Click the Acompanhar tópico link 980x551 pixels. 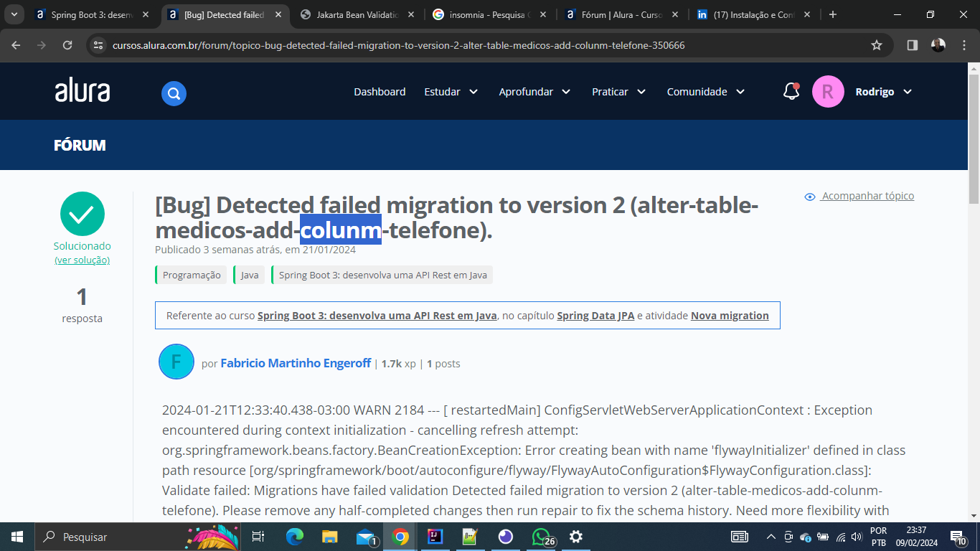tap(867, 196)
